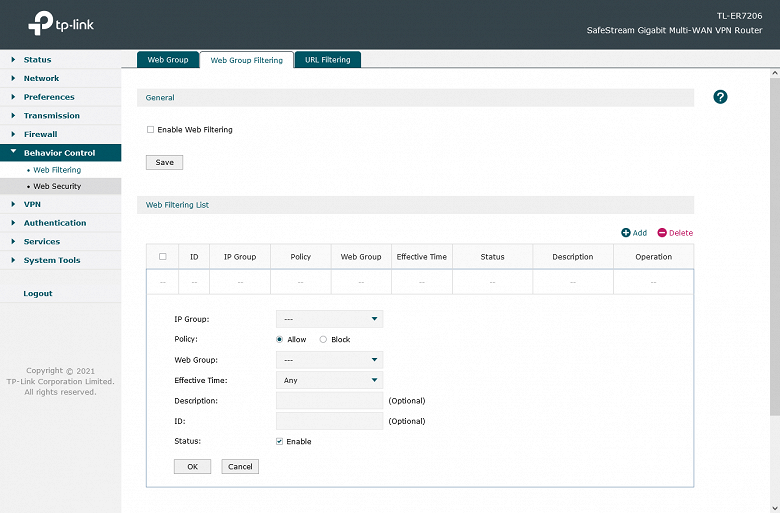Switch to the Web Group tab
Image resolution: width=780 pixels, height=513 pixels.
168,60
